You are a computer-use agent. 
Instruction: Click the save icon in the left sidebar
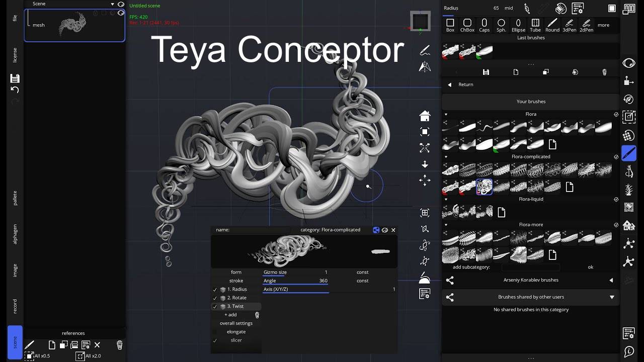[x=15, y=78]
